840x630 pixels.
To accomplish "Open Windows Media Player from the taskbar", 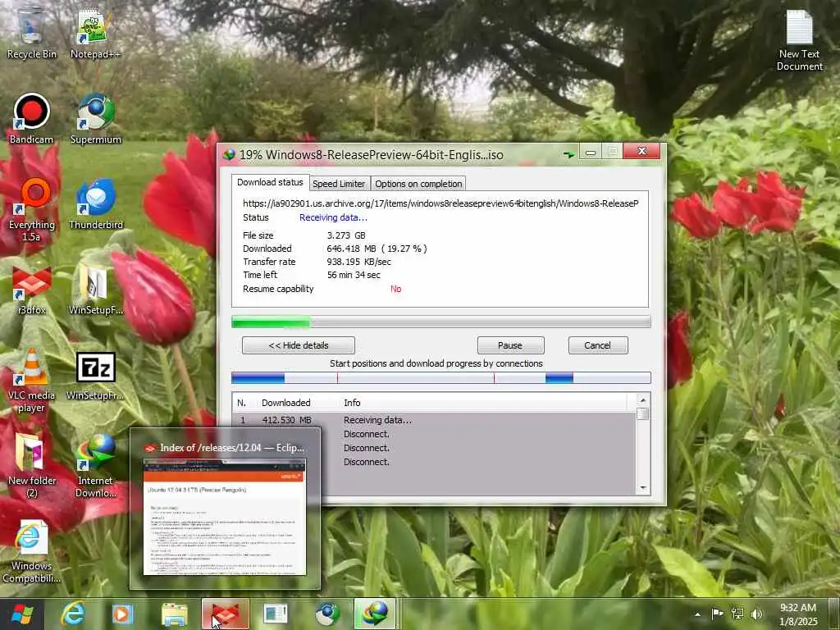I will [x=123, y=614].
